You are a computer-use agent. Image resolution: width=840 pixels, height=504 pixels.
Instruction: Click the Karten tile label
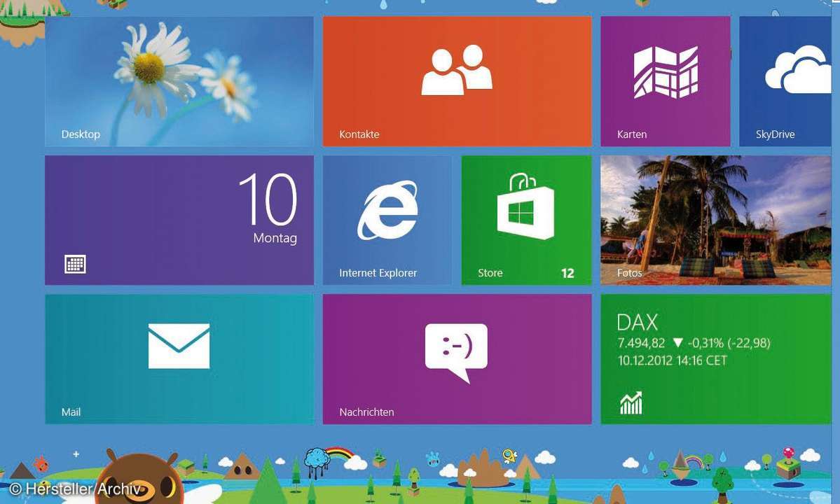coord(632,134)
